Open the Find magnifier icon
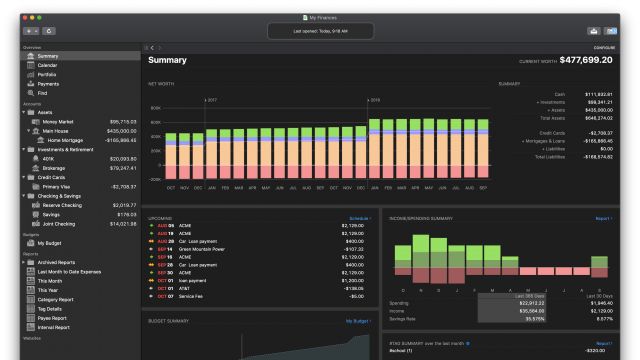Image resolution: width=640 pixels, height=360 pixels. 31,93
